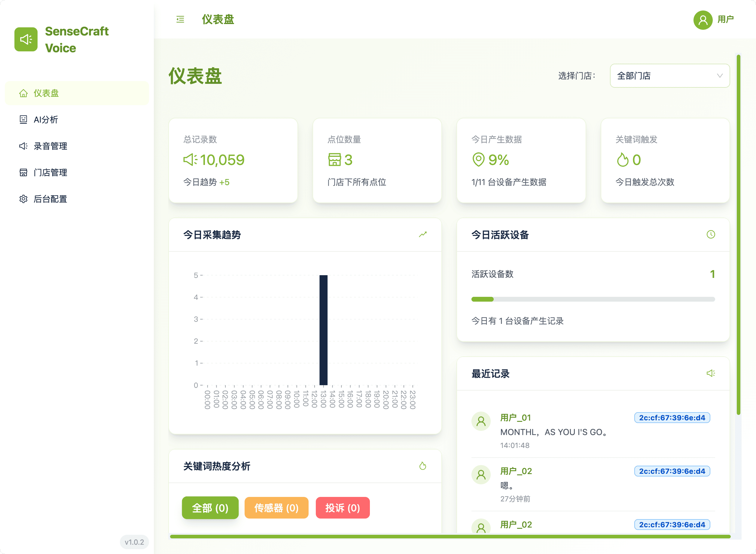This screenshot has height=554, width=756.
Task: Open 录音管理 from the sidebar
Action: click(50, 146)
